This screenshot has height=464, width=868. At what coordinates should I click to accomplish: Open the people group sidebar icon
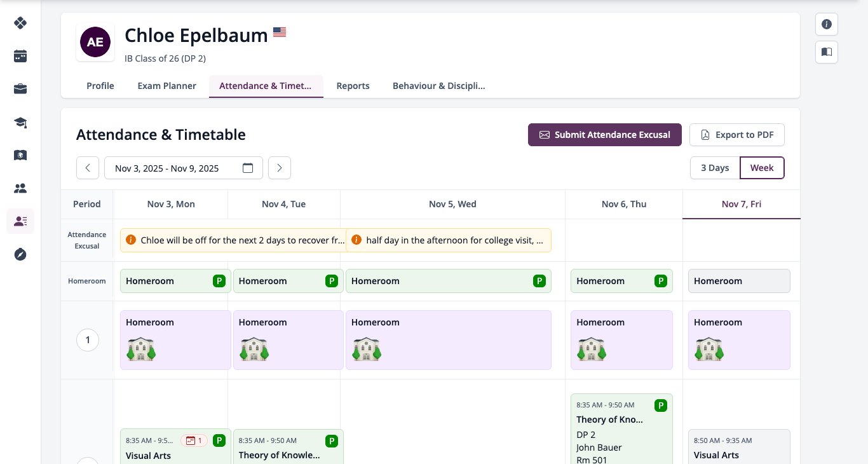coord(20,188)
